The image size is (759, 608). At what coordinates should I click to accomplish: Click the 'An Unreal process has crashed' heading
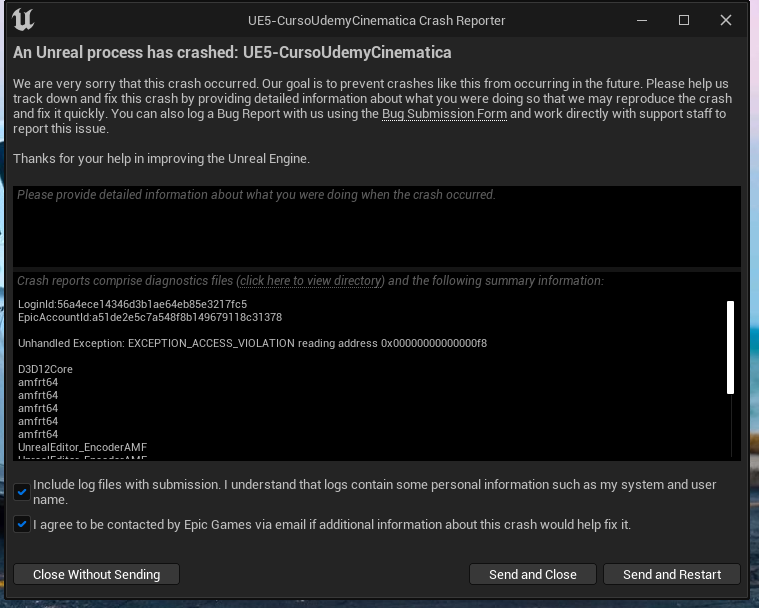click(x=232, y=52)
